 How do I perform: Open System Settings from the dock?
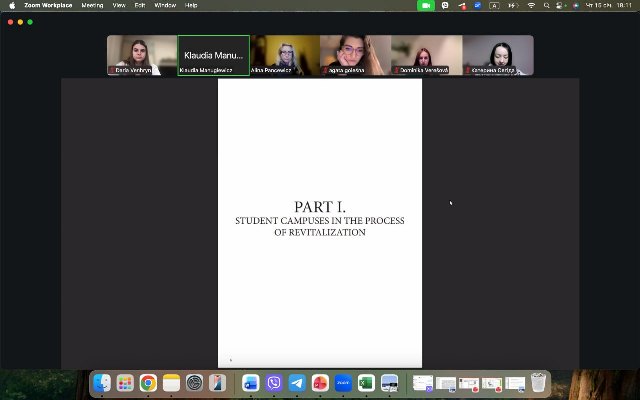pyautogui.click(x=194, y=383)
